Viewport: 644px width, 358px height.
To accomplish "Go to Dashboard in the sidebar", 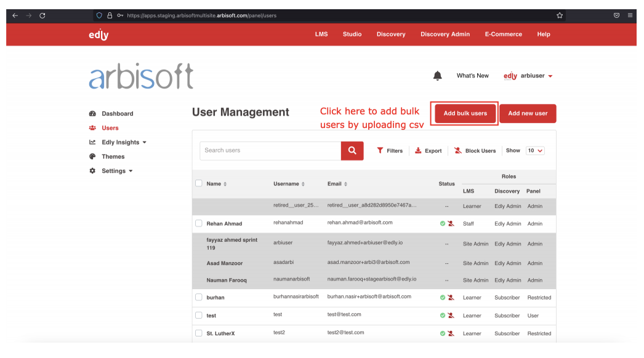I will pyautogui.click(x=111, y=114).
